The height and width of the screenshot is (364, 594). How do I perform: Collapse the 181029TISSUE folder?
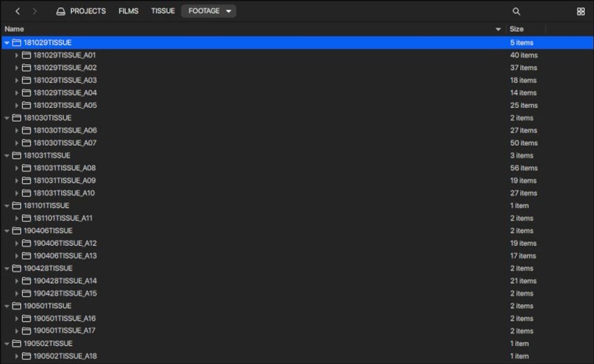point(7,43)
